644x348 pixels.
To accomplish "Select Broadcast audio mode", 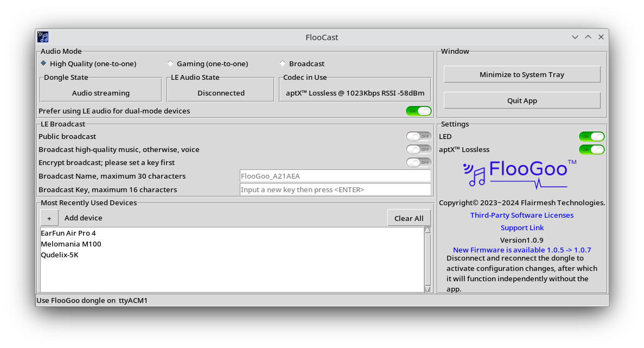I will click(283, 63).
